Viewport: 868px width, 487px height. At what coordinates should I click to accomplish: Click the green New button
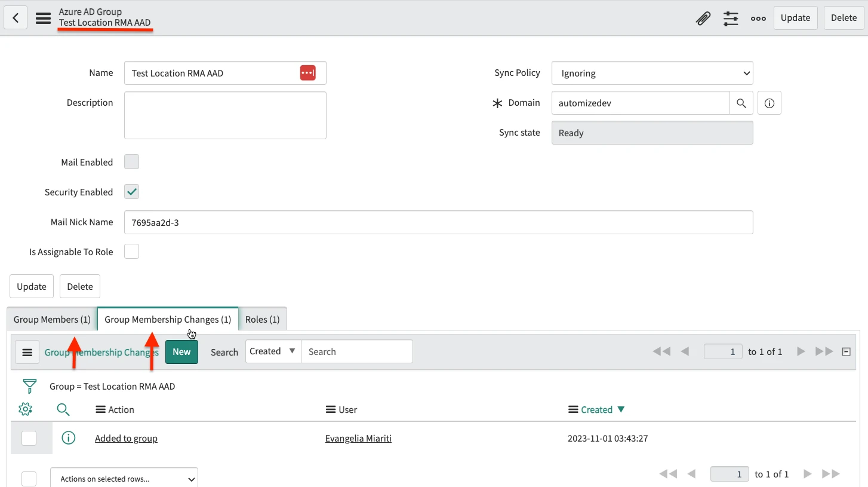coord(181,351)
